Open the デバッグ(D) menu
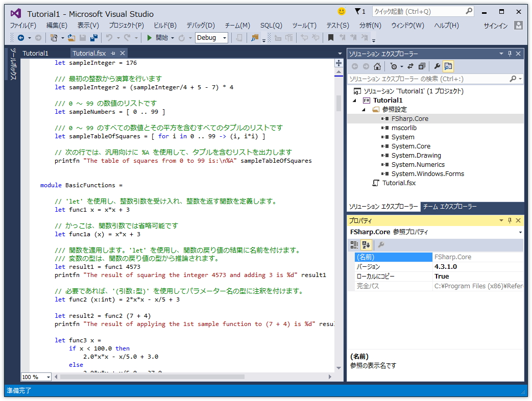 [x=201, y=24]
